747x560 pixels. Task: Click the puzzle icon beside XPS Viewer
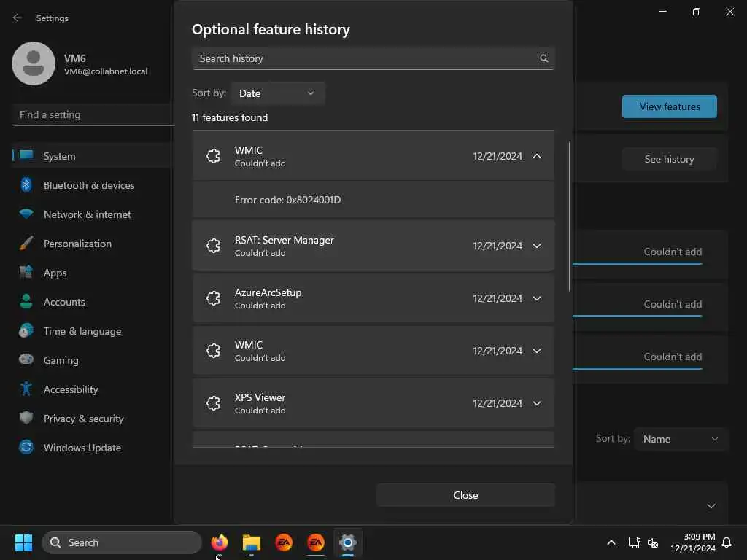pyautogui.click(x=214, y=403)
